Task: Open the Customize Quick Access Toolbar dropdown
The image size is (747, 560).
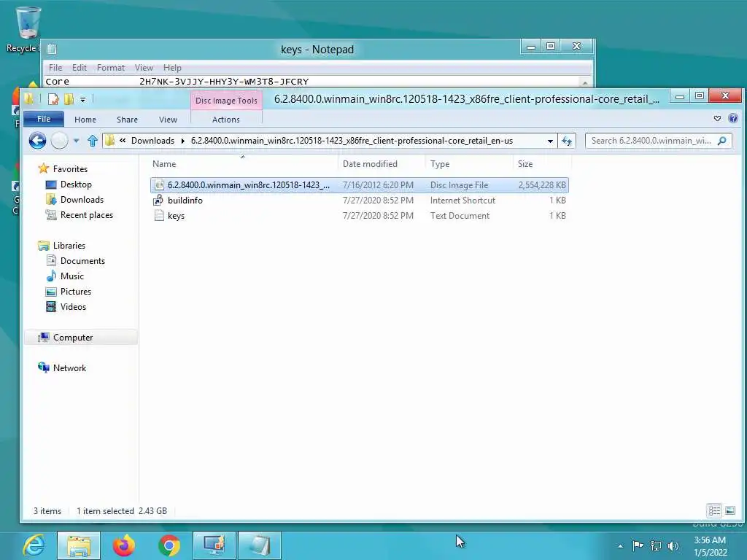Action: (x=82, y=99)
